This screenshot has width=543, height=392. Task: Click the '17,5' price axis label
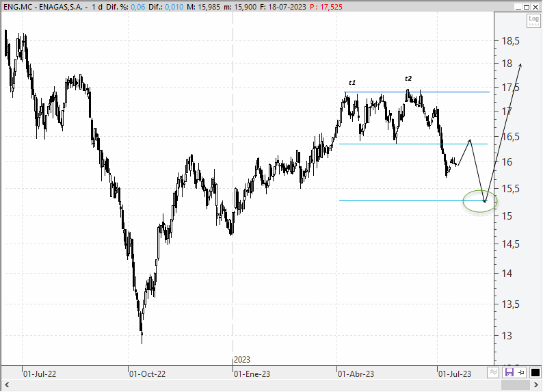click(510, 88)
